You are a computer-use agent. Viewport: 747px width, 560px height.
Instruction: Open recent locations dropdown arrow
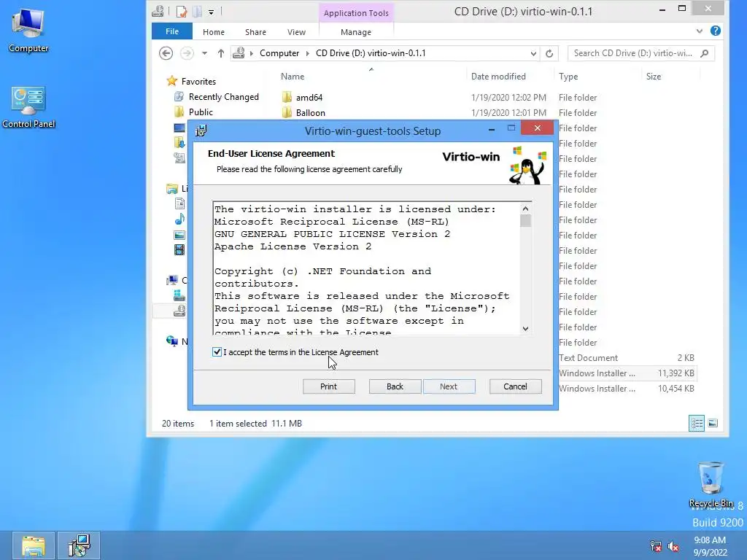pos(204,53)
